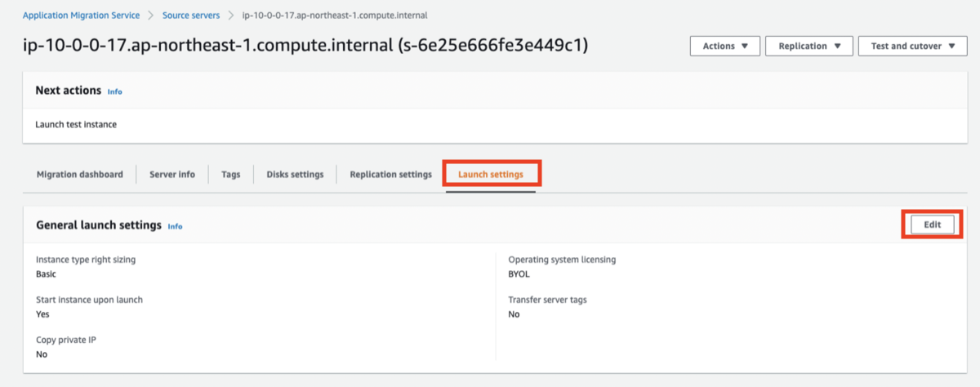Click the 'BYOL' licensing value
This screenshot has height=387, width=980.
coord(519,274)
